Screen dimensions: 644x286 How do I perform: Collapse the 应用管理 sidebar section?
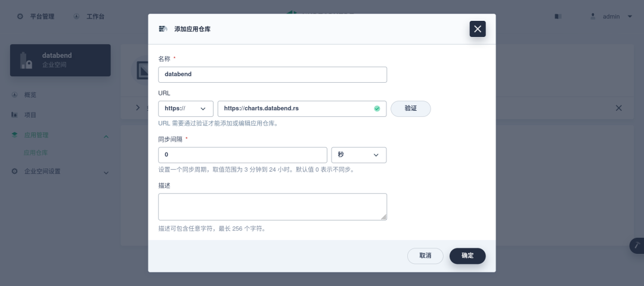point(106,136)
